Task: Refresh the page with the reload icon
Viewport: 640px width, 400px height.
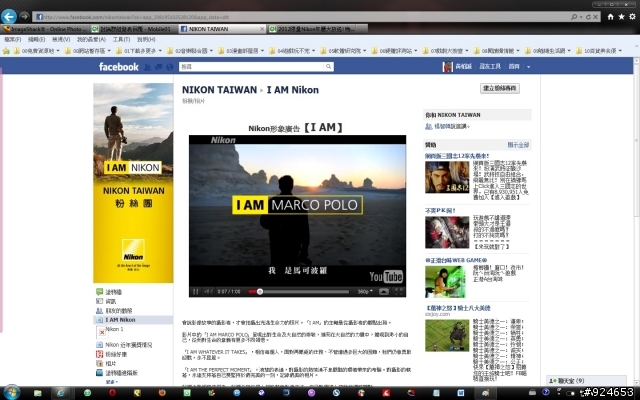Action: (x=588, y=17)
